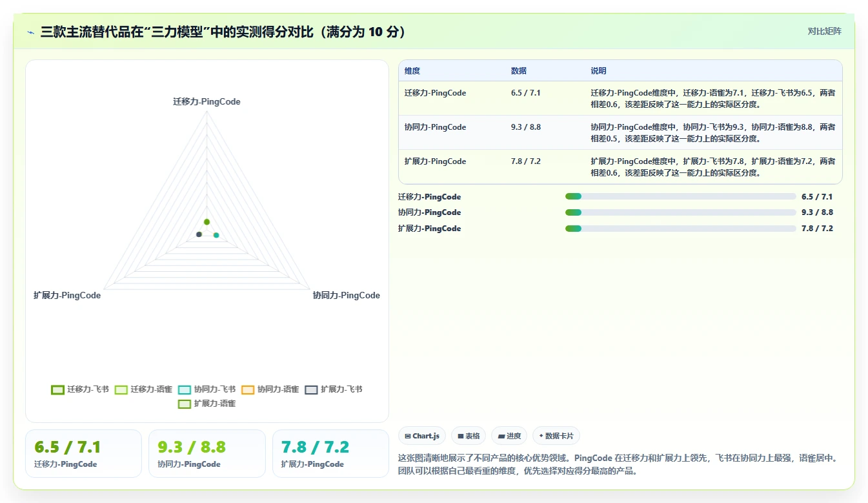Open the 7.8 / 7.2 扩展力-PingCode stat card
The image size is (868, 503).
click(330, 454)
